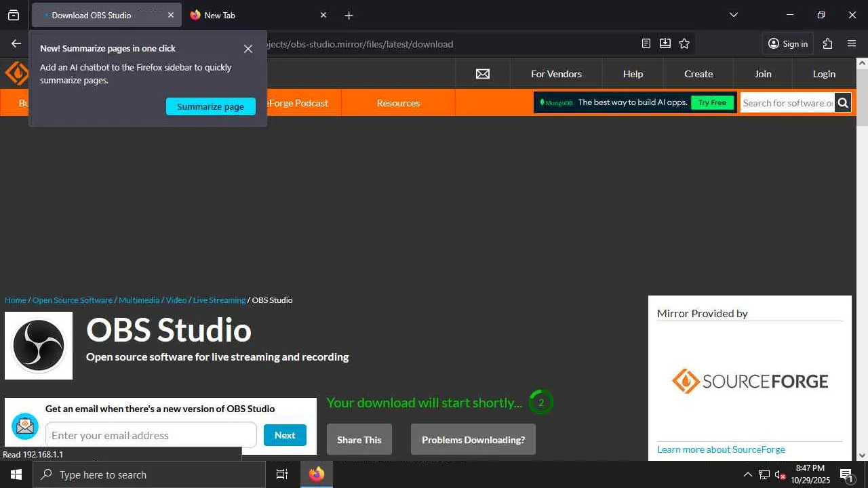Open the Firefox hamburger application menu
Image resolution: width=868 pixels, height=488 pixels.
(x=852, y=43)
